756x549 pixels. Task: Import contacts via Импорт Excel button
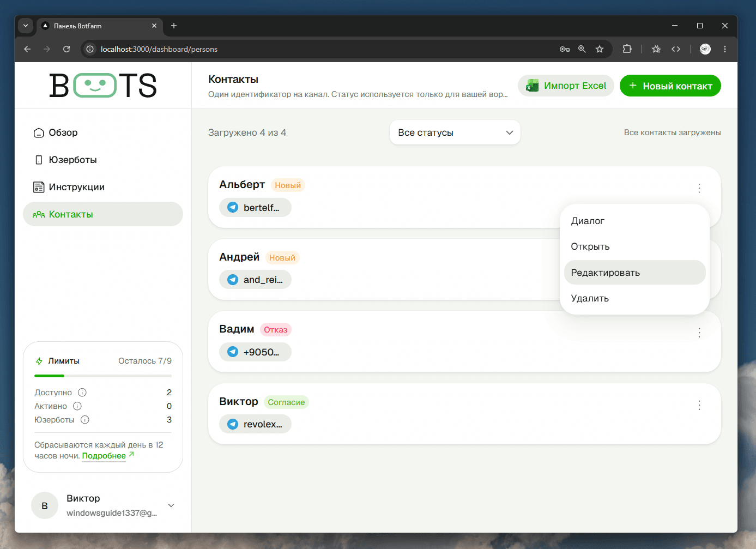coord(566,86)
